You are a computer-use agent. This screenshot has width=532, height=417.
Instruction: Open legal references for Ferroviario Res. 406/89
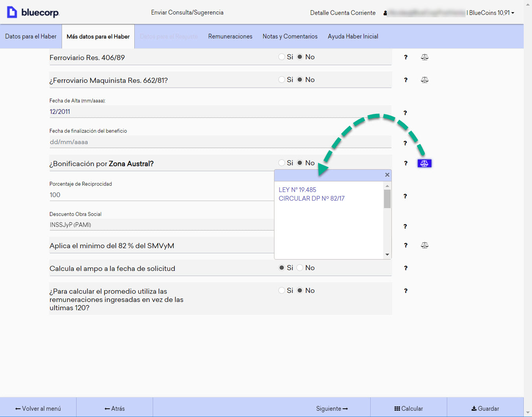click(424, 57)
